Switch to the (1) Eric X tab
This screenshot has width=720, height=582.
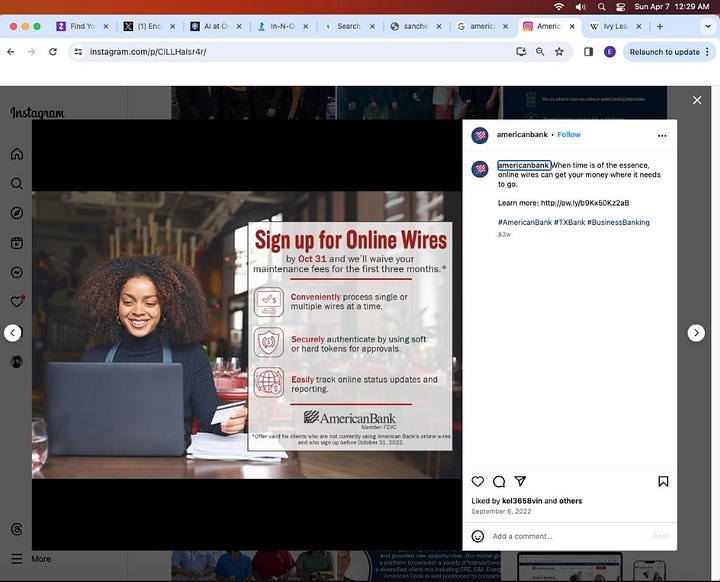[149, 26]
